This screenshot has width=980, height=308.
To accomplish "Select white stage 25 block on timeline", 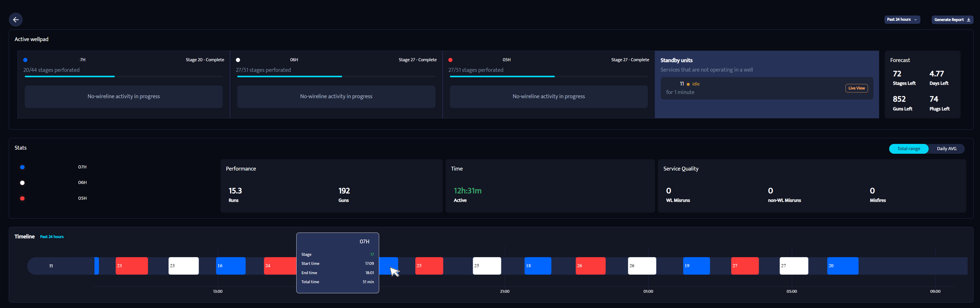I will [x=487, y=266].
